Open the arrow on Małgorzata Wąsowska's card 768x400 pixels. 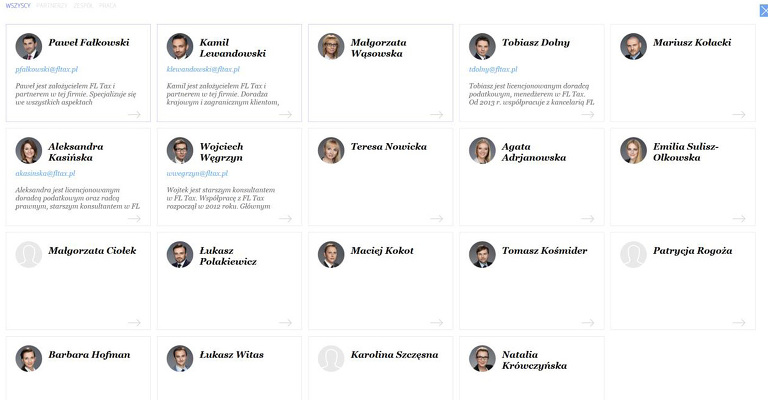point(436,114)
